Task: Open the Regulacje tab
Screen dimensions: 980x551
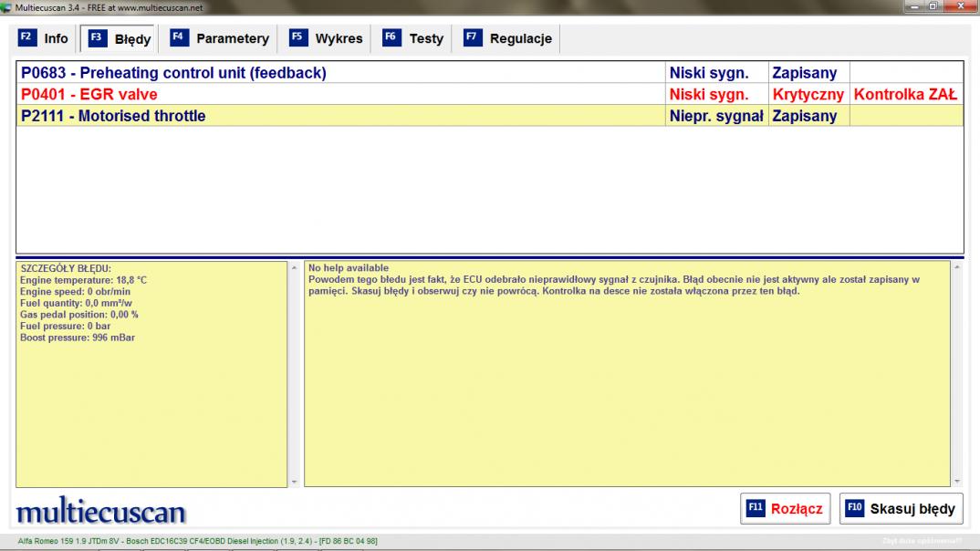Action: pos(507,38)
